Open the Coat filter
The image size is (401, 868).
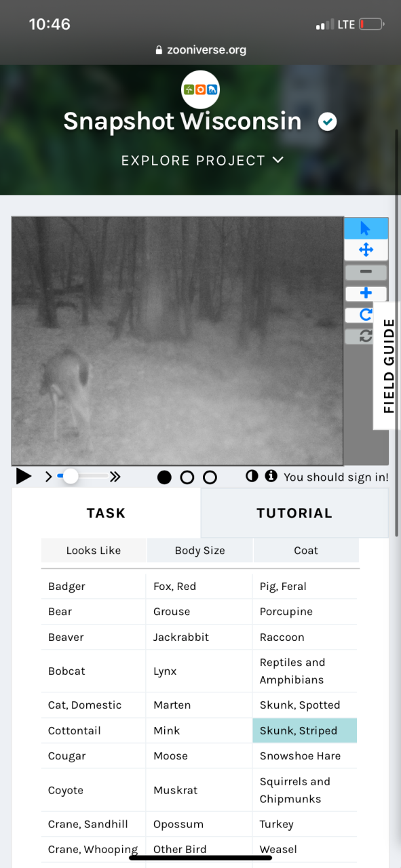[306, 551]
